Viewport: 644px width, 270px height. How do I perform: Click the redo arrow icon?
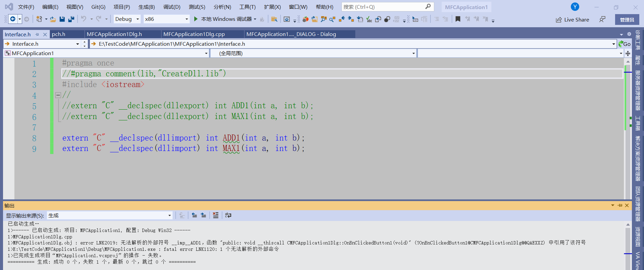(98, 19)
